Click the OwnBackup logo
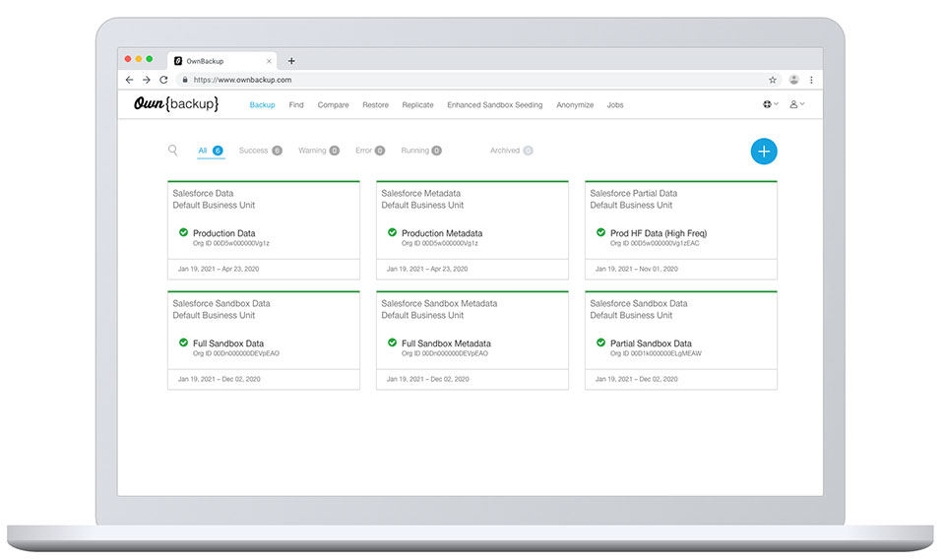Image resolution: width=945 pixels, height=560 pixels. (x=176, y=103)
